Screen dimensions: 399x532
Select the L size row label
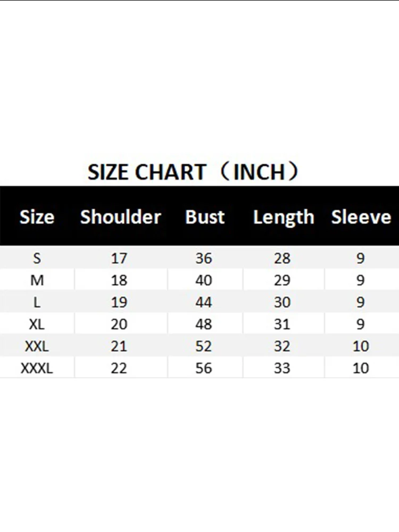pos(37,302)
